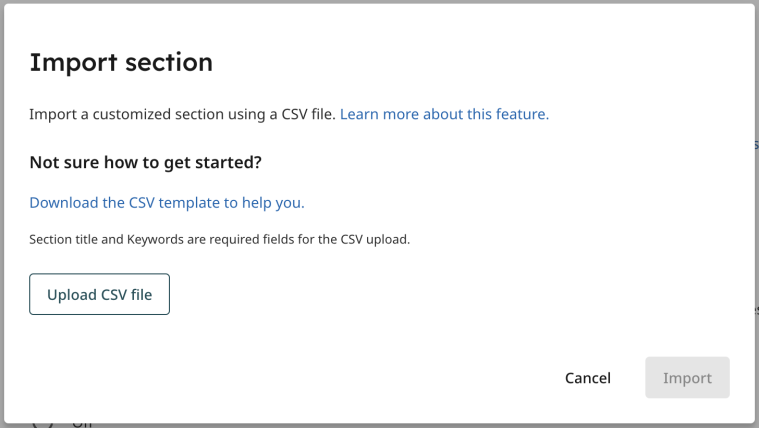Download the CSV template via the link
759x428 pixels.
(167, 202)
